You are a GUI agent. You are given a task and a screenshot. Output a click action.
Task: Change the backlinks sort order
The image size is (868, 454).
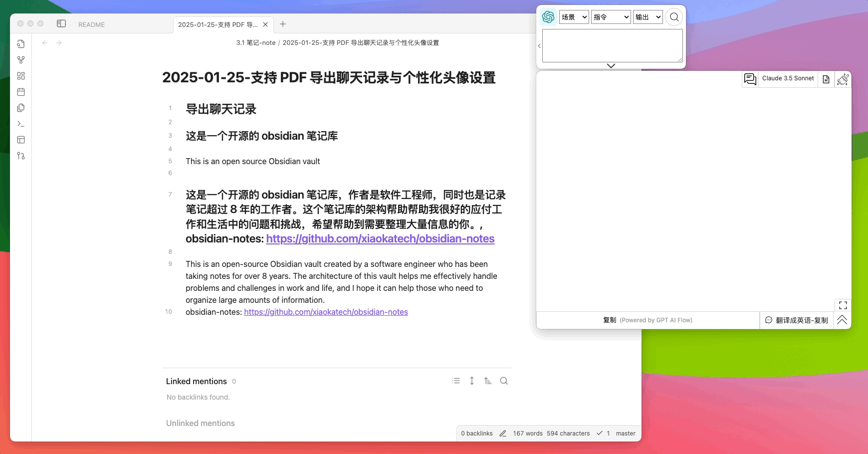point(488,381)
